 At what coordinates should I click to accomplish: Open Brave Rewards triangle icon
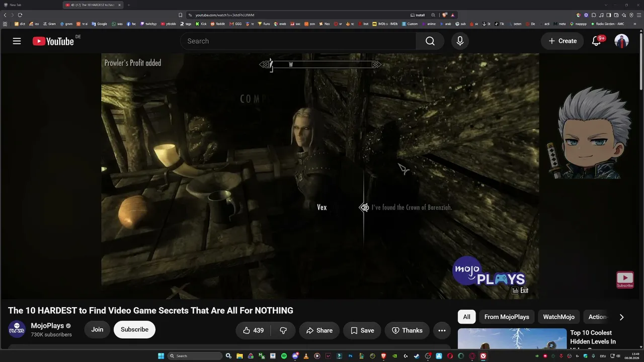(452, 15)
